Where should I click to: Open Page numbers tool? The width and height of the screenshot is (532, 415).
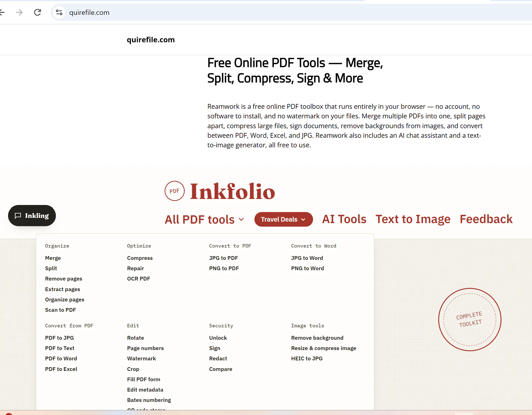tap(145, 348)
